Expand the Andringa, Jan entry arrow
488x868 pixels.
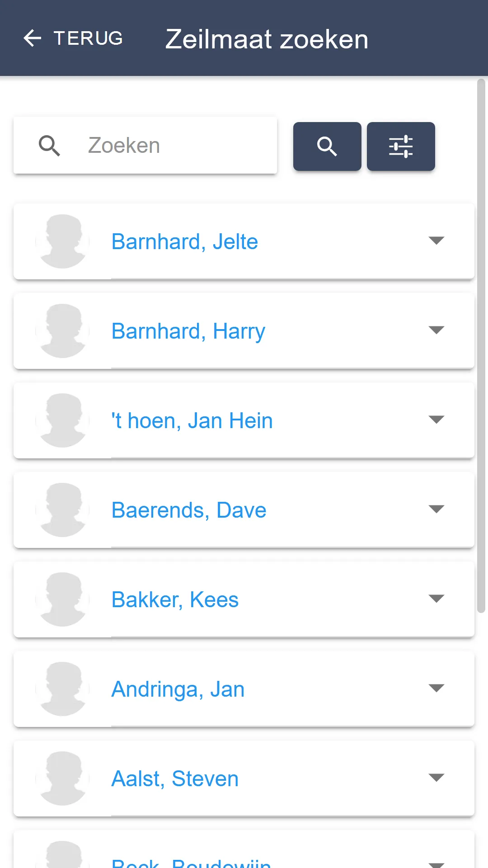[x=436, y=688]
